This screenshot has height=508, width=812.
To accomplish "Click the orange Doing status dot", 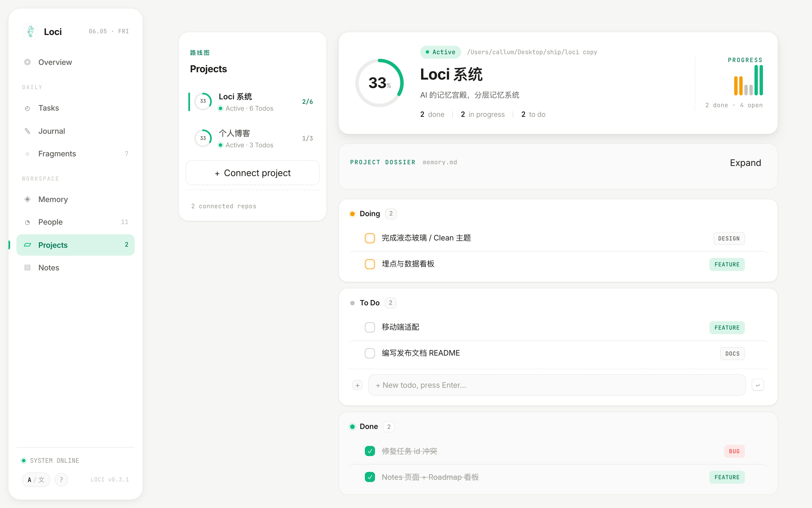I will [352, 214].
